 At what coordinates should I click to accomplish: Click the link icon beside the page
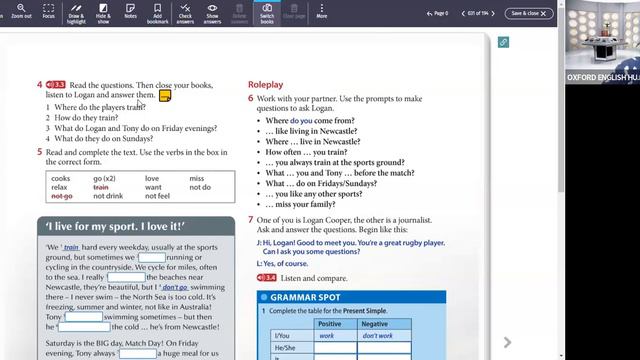pyautogui.click(x=503, y=42)
